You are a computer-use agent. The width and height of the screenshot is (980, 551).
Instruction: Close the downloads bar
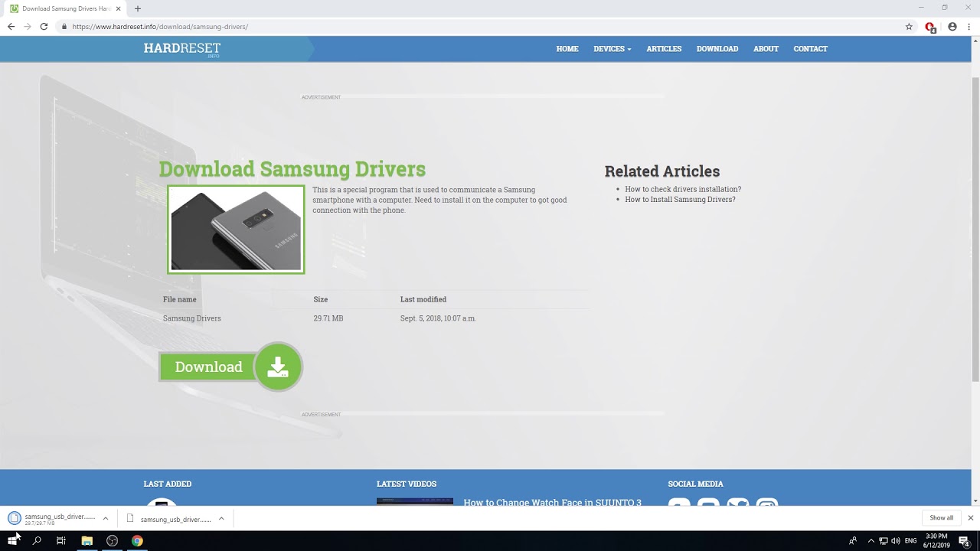point(971,518)
